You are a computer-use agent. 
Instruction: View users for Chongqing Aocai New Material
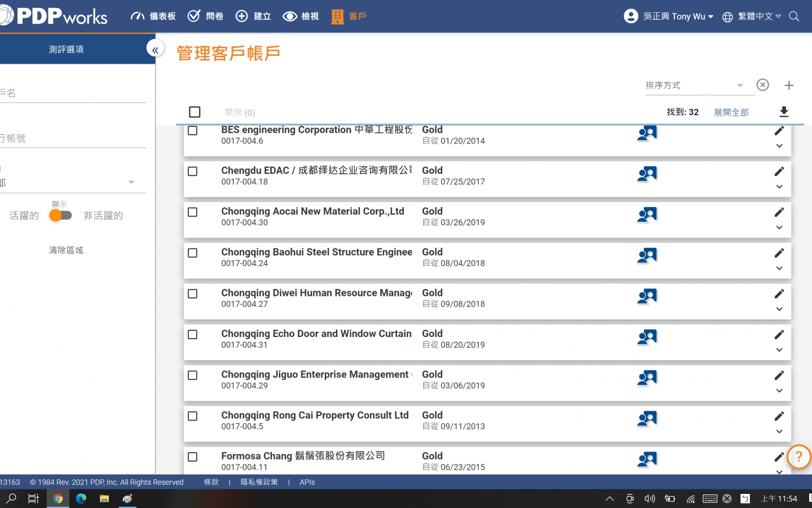pyautogui.click(x=647, y=214)
